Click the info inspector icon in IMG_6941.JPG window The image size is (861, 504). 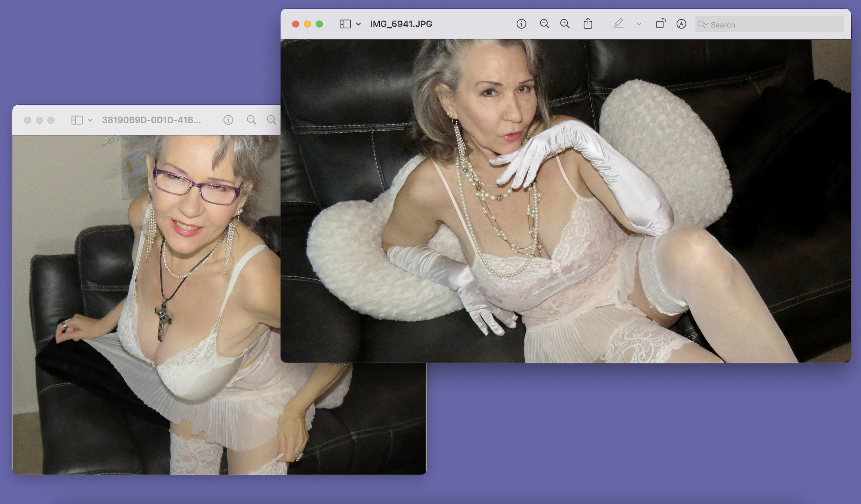click(521, 24)
